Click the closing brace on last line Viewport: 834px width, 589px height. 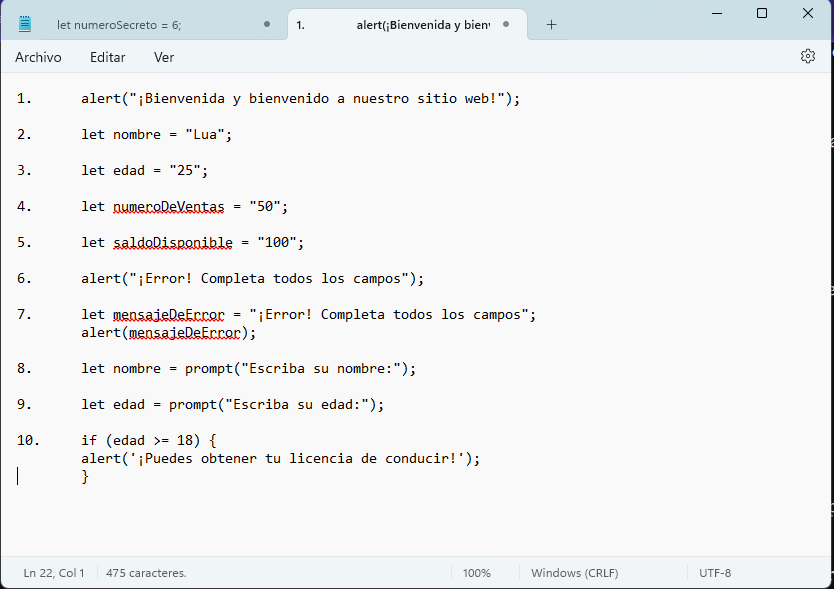tap(85, 476)
